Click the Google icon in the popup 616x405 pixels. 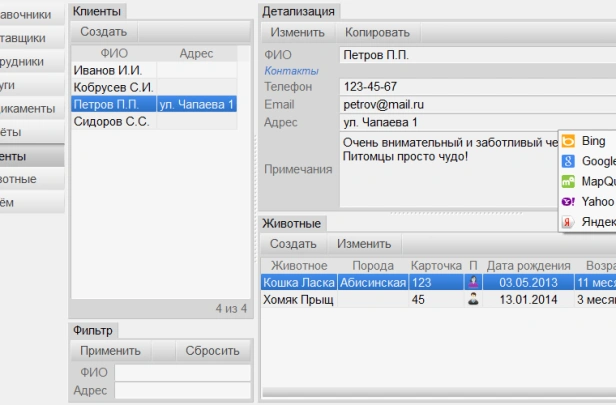568,161
